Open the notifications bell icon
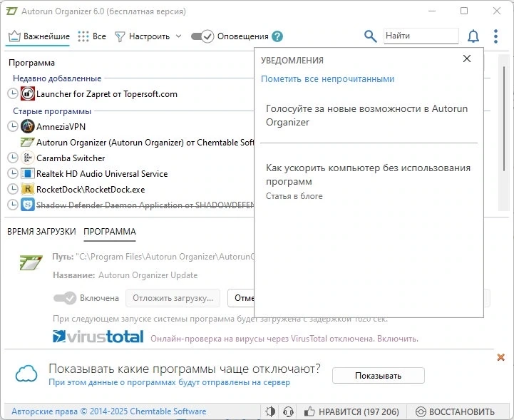The height and width of the screenshot is (420, 514). [x=473, y=36]
